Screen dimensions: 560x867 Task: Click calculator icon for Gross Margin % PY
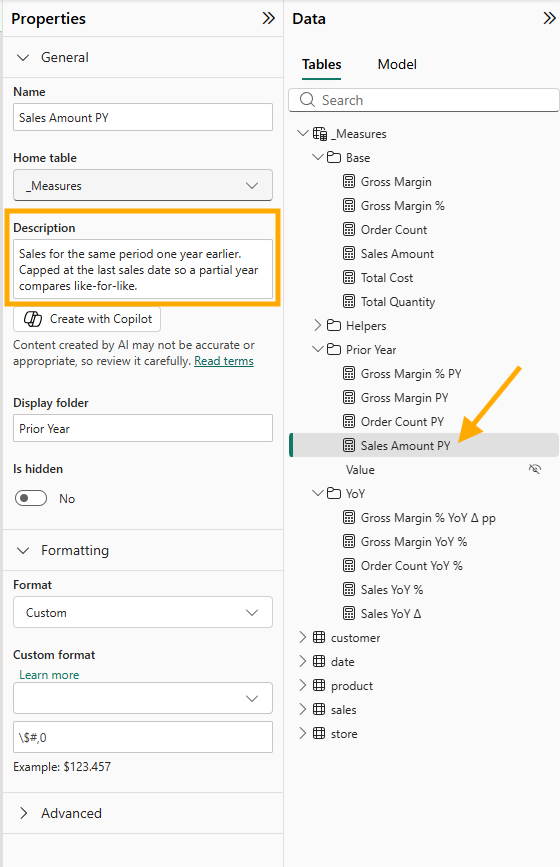point(349,373)
